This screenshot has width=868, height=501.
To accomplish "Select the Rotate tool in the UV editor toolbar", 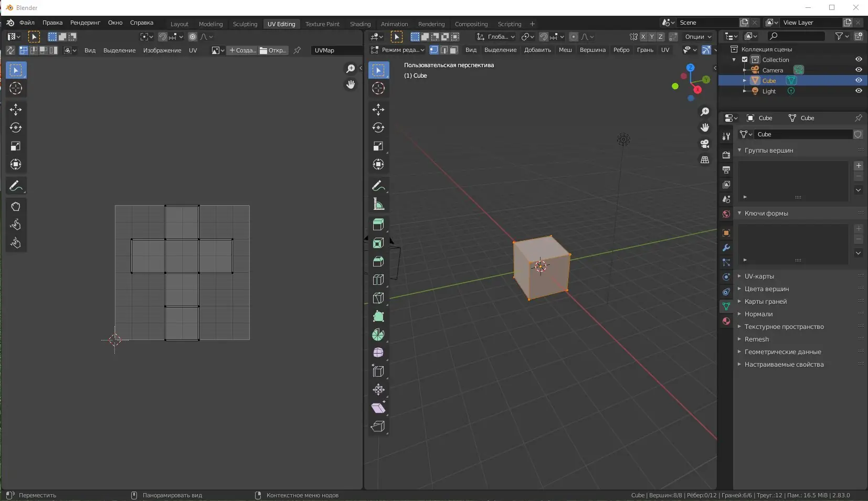I will 16,127.
